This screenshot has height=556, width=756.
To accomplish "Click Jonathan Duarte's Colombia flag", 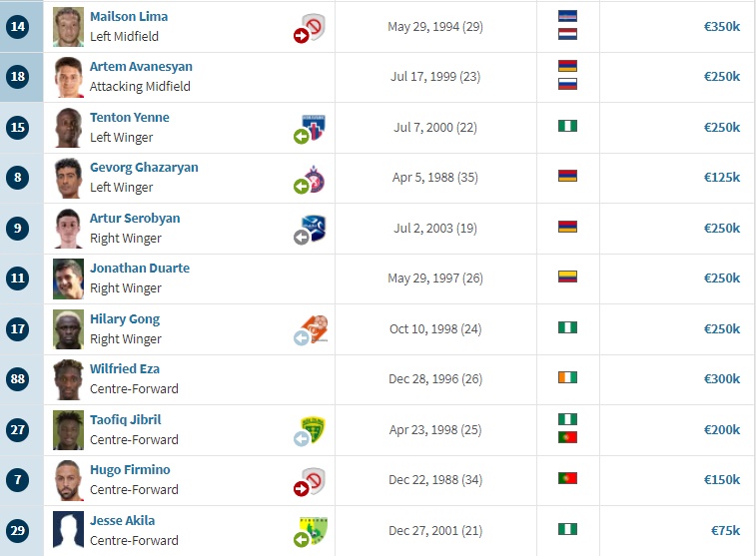I will (x=567, y=277).
